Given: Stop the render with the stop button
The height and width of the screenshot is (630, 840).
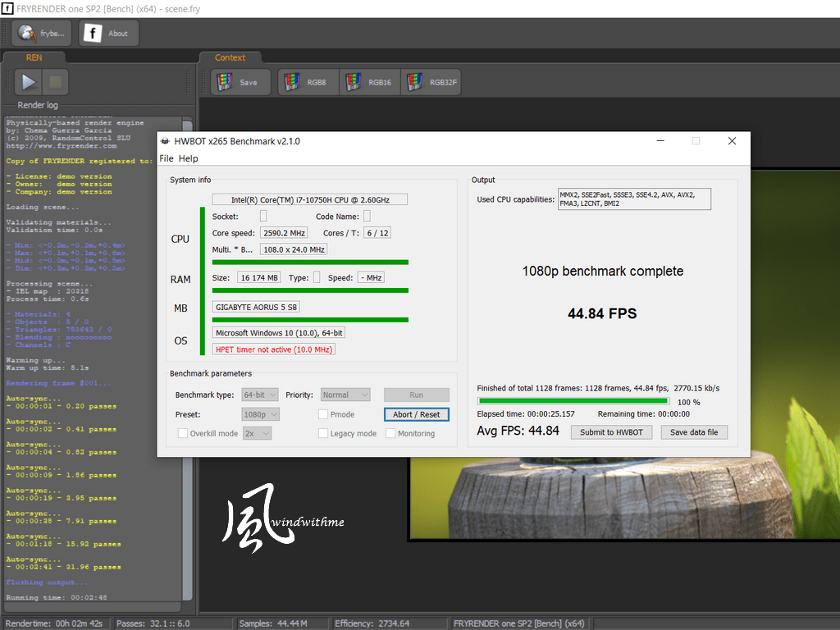Looking at the screenshot, I should coord(55,82).
